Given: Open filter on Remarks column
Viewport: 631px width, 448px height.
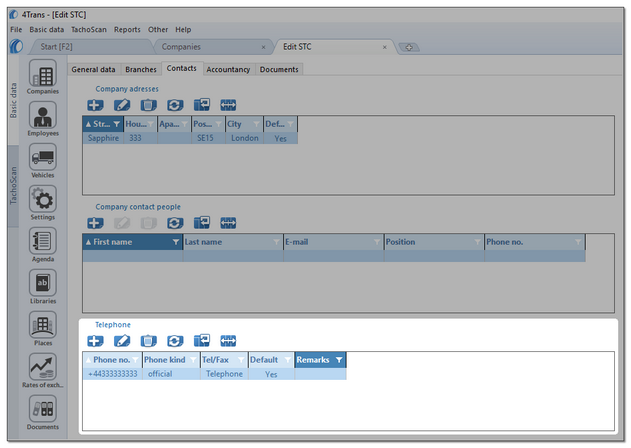Looking at the screenshot, I should point(339,360).
